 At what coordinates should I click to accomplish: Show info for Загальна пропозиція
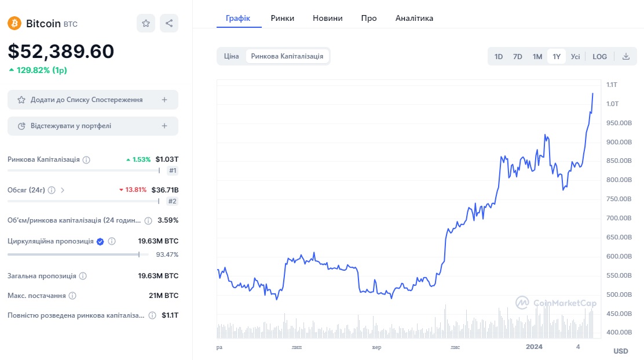(83, 276)
